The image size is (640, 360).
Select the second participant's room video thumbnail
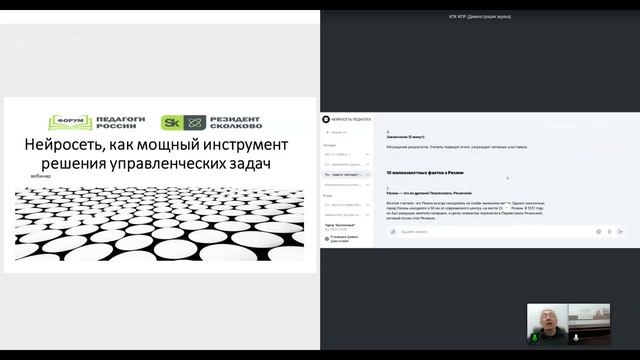point(590,324)
